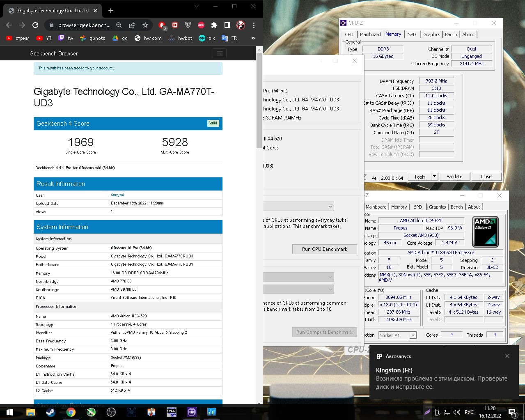Open the 'TR' translate bookmark

click(x=229, y=38)
